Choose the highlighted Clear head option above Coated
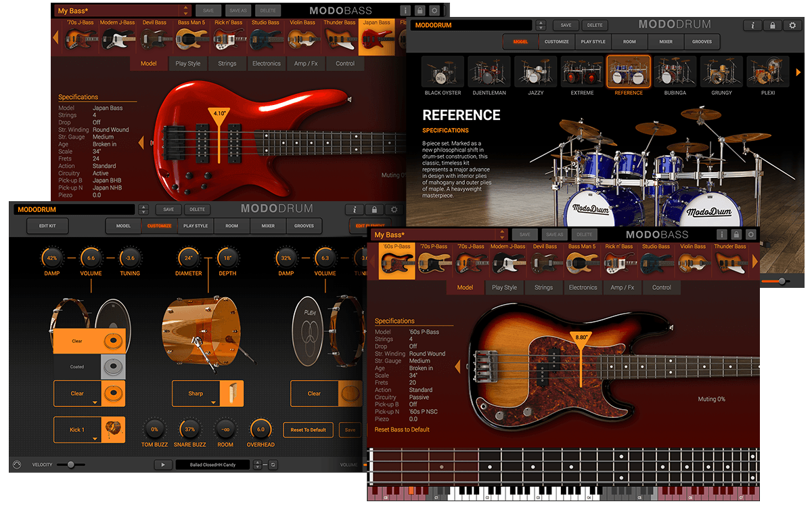Screen dimensions: 812x508 89,341
